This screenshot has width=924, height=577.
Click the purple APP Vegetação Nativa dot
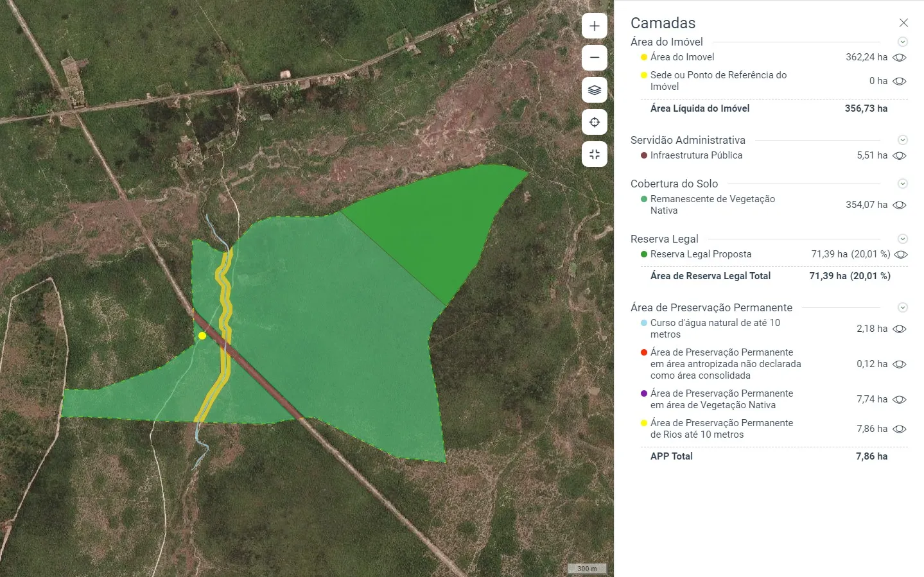coord(644,393)
